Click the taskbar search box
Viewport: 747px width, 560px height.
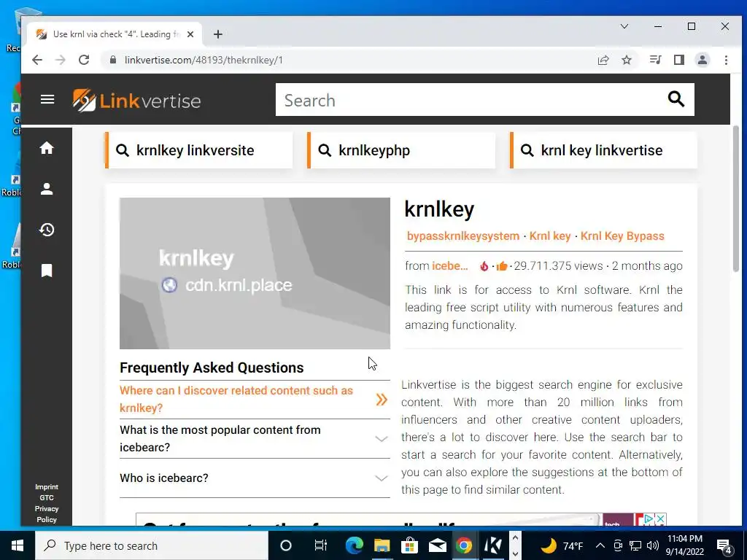[152, 545]
